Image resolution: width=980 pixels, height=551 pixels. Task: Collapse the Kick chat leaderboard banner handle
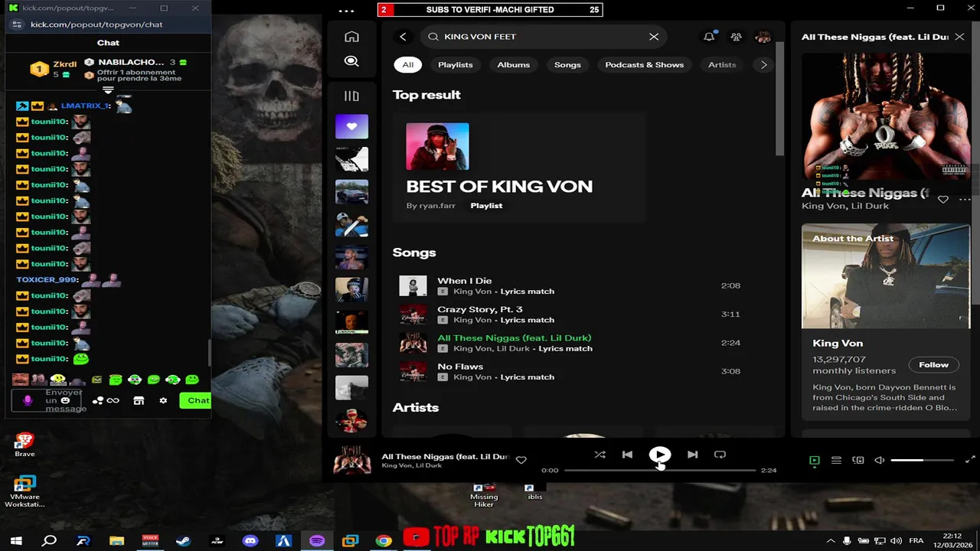[108, 90]
